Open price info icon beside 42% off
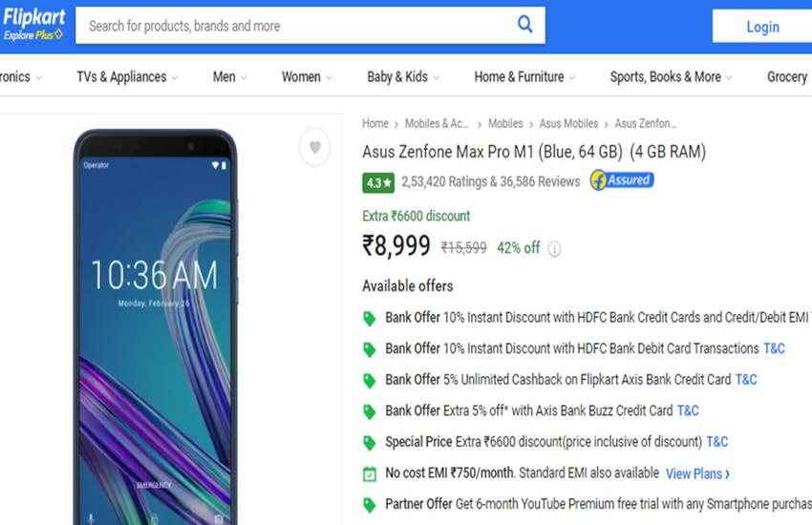The image size is (812, 525). (x=555, y=249)
